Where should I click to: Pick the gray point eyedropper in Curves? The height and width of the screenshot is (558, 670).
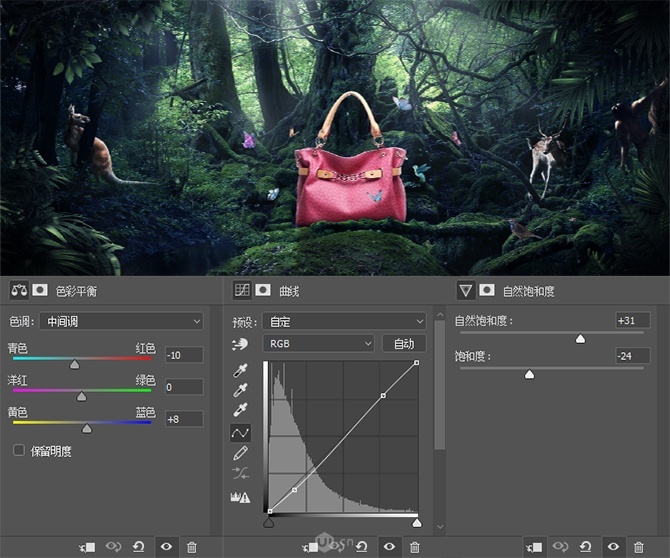pyautogui.click(x=240, y=390)
